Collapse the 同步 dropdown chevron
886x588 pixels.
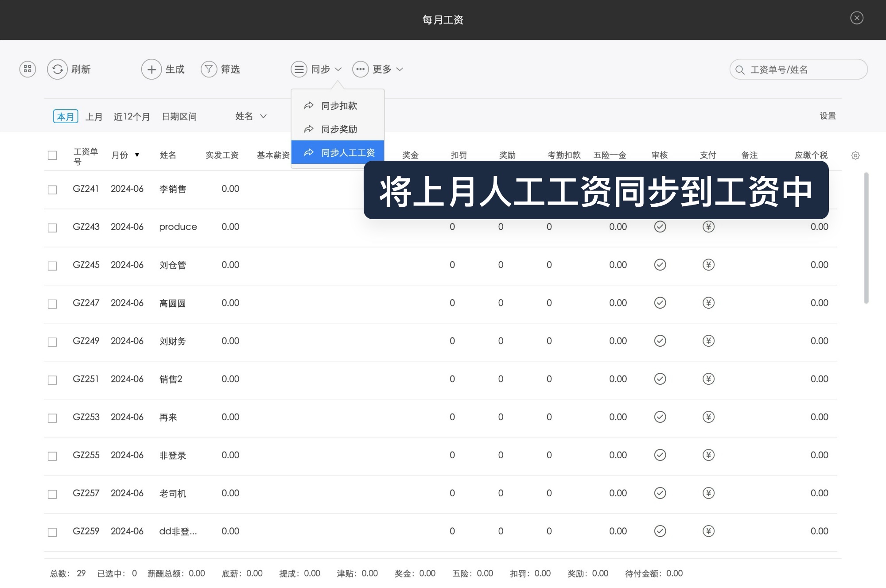coord(339,69)
